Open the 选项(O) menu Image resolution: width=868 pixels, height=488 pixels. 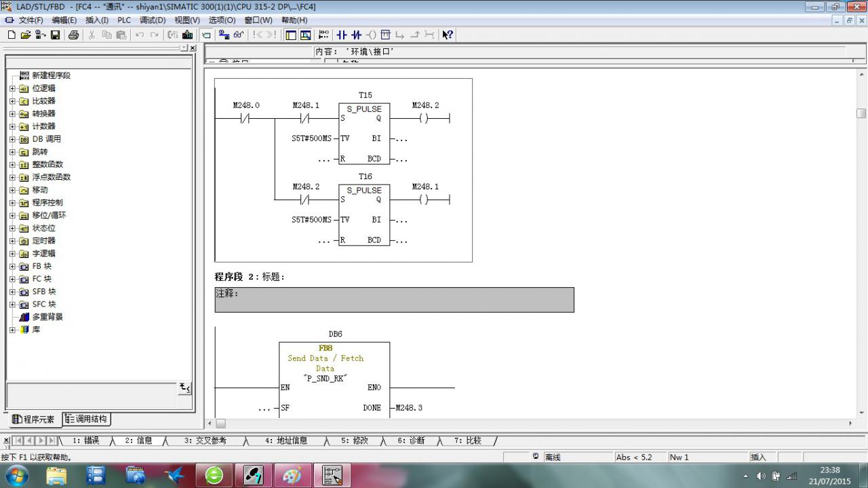(222, 20)
